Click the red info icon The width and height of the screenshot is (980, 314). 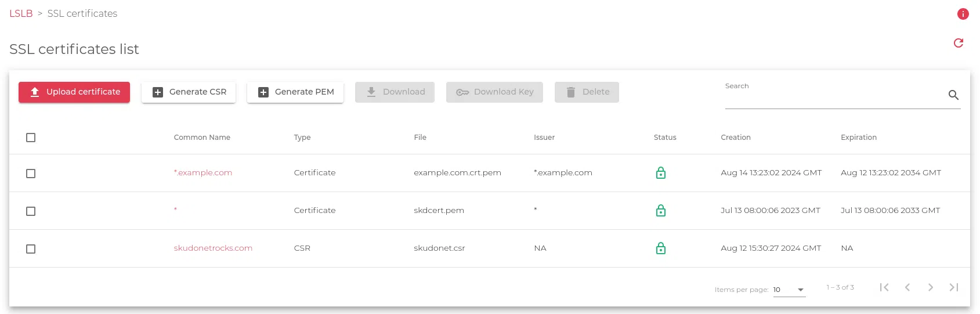[x=963, y=14]
